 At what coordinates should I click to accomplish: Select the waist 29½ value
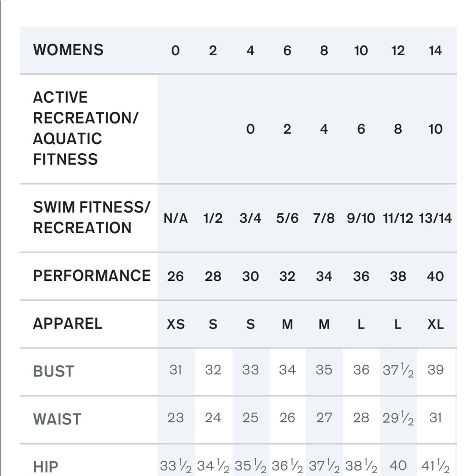[x=398, y=418]
